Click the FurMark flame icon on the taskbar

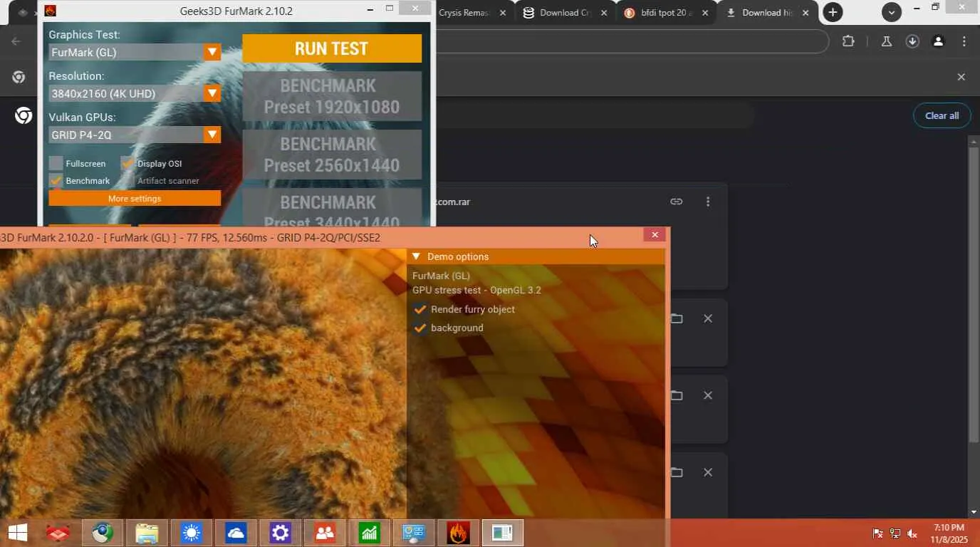click(458, 533)
